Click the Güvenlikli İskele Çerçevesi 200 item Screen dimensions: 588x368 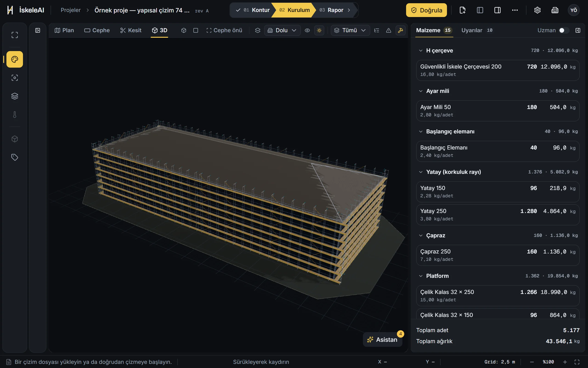(x=498, y=70)
